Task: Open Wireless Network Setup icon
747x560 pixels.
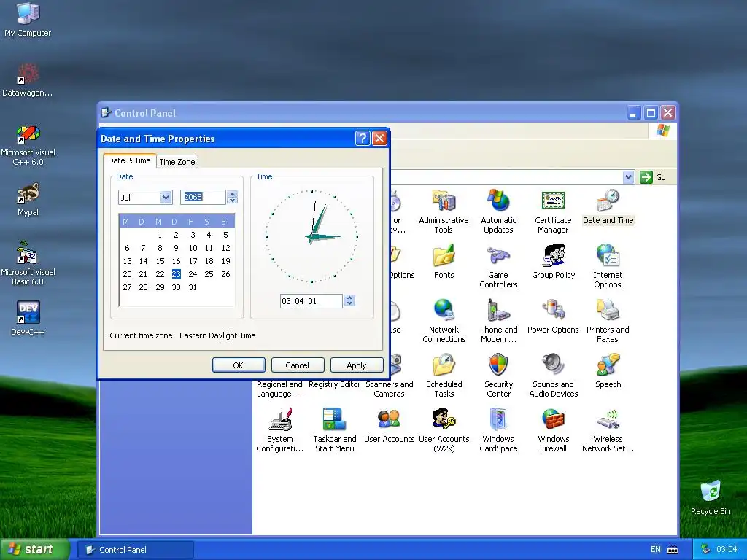Action: coord(608,419)
